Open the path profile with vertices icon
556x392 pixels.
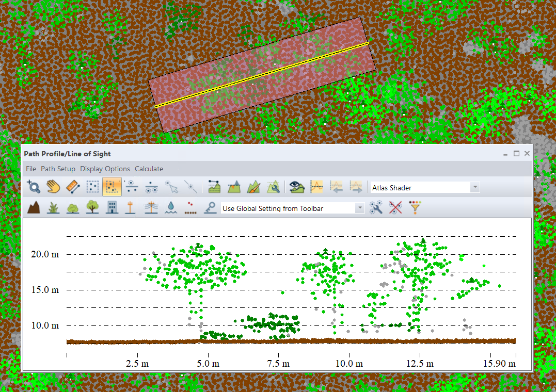click(214, 187)
